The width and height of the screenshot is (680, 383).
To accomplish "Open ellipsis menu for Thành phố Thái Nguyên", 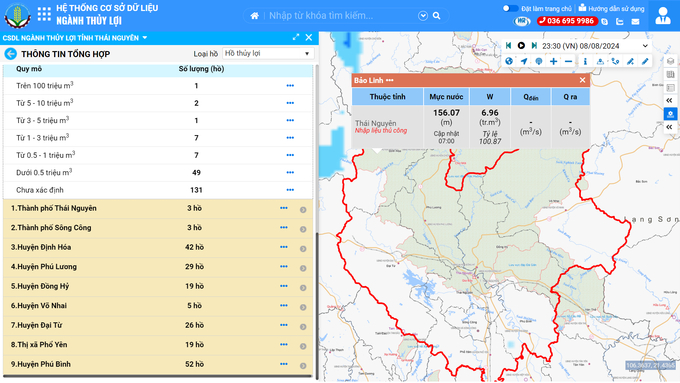I will [x=284, y=208].
